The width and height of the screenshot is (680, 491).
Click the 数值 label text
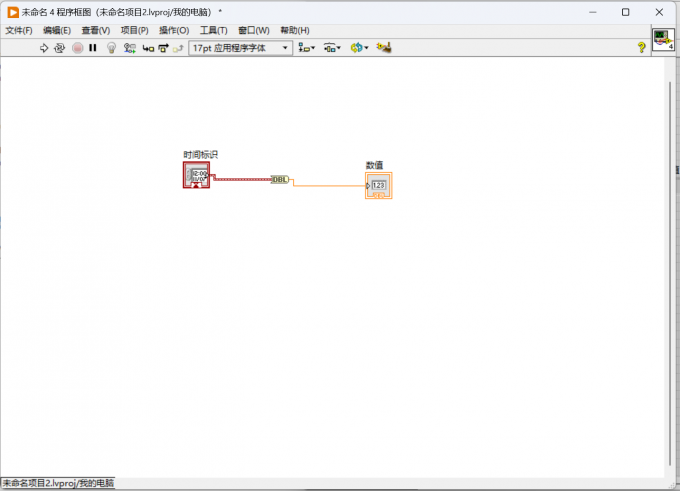tap(374, 165)
